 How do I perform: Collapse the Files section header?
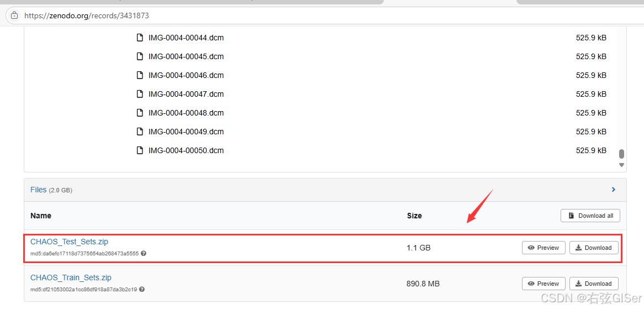coord(325,190)
